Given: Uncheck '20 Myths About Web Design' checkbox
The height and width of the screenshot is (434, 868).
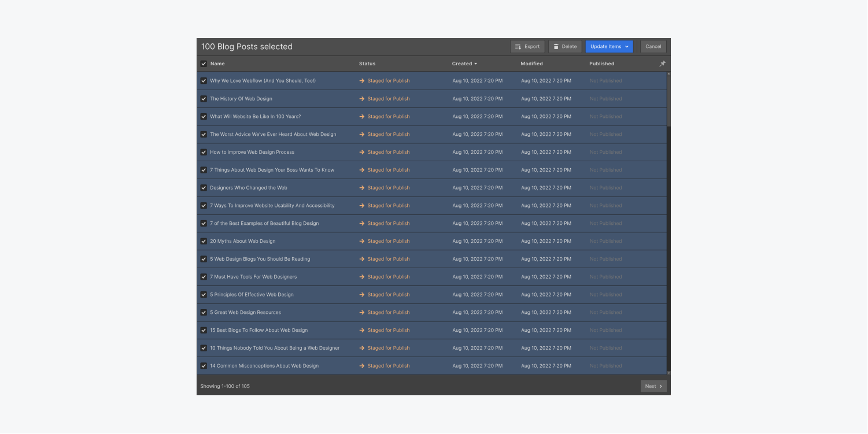Looking at the screenshot, I should click(204, 242).
